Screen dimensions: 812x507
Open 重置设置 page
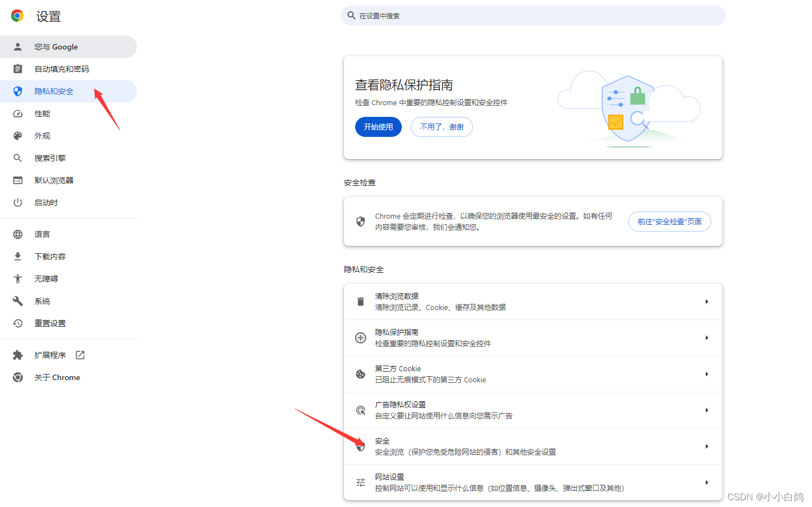[68, 323]
